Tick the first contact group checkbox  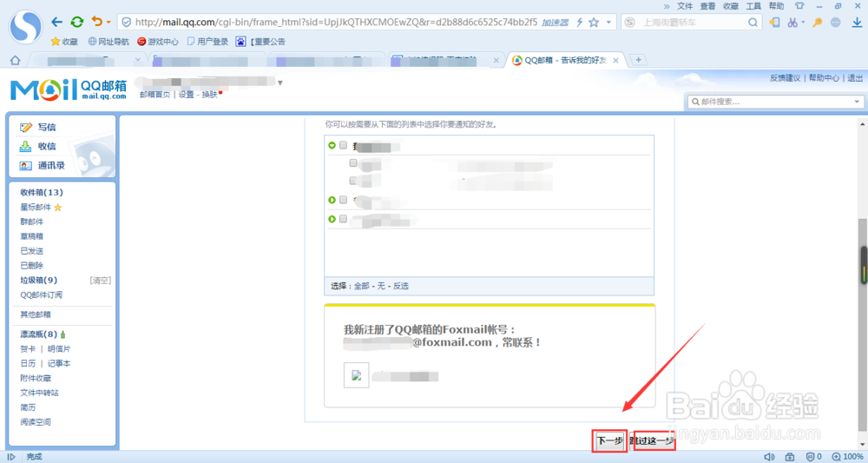click(343, 145)
